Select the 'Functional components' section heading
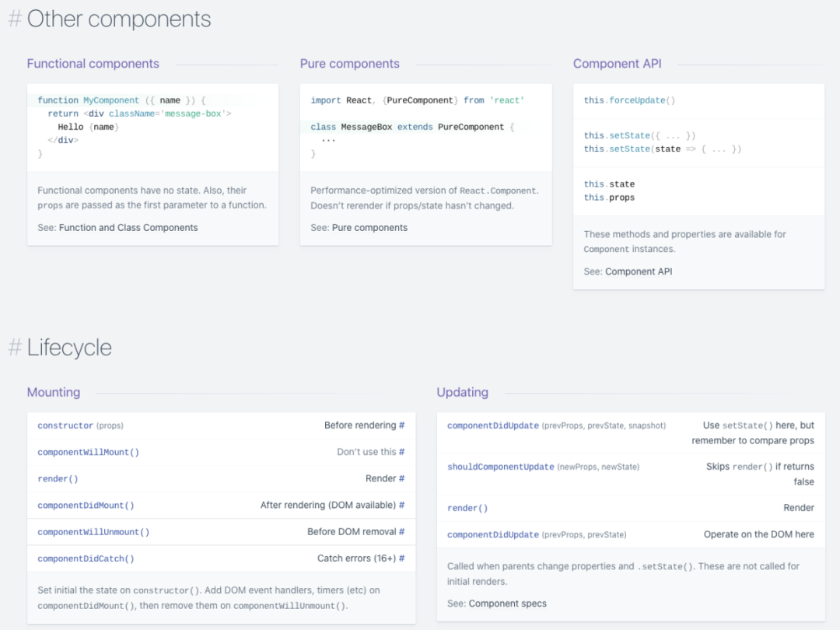840x630 pixels. pos(93,64)
